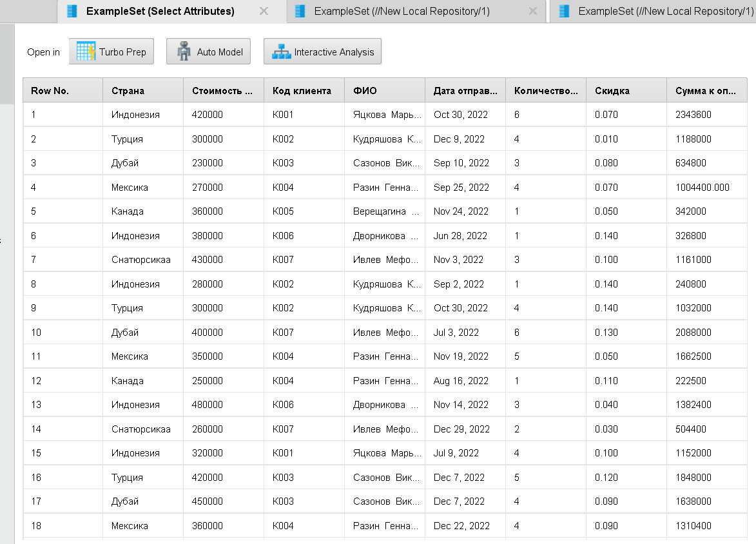The height and width of the screenshot is (544, 756).
Task: Select row number 18
Action: click(63, 526)
